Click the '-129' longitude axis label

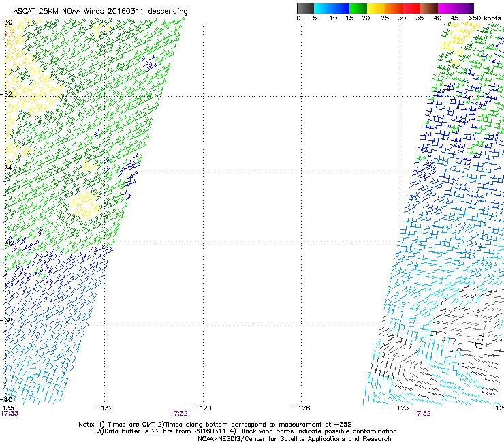click(203, 408)
